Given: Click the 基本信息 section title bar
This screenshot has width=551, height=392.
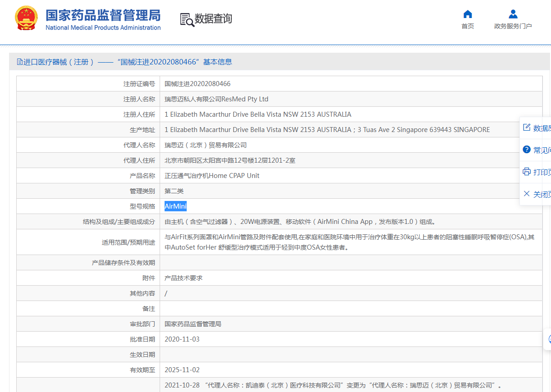Looking at the screenshot, I should (x=280, y=62).
